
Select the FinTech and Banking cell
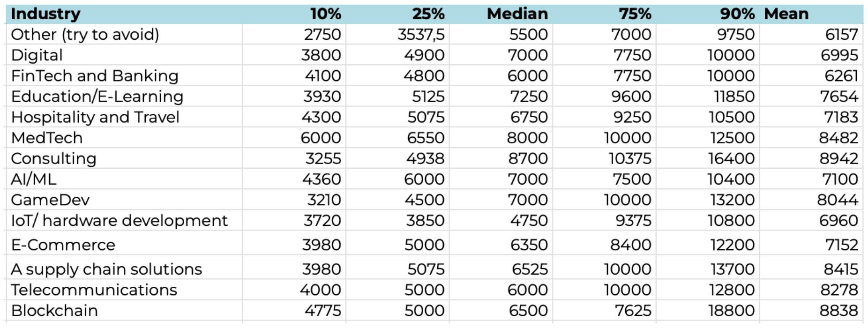pyautogui.click(x=124, y=75)
